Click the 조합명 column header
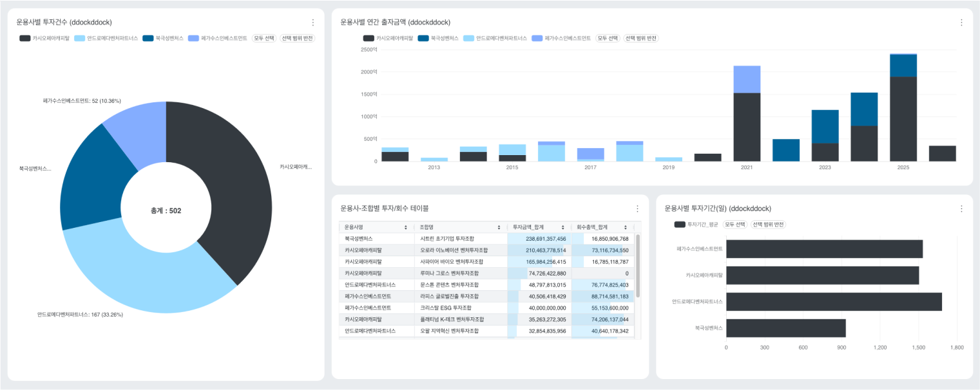980x390 pixels. (461, 227)
